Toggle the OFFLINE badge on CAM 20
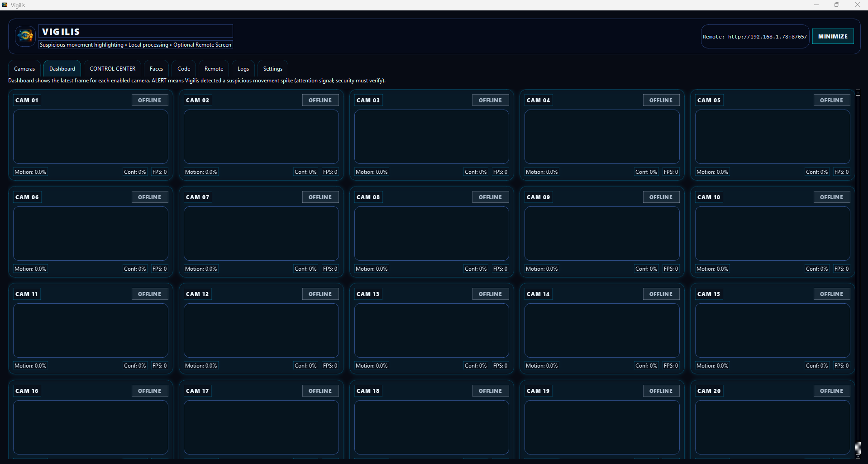Screen dimensions: 868x464 831,390
